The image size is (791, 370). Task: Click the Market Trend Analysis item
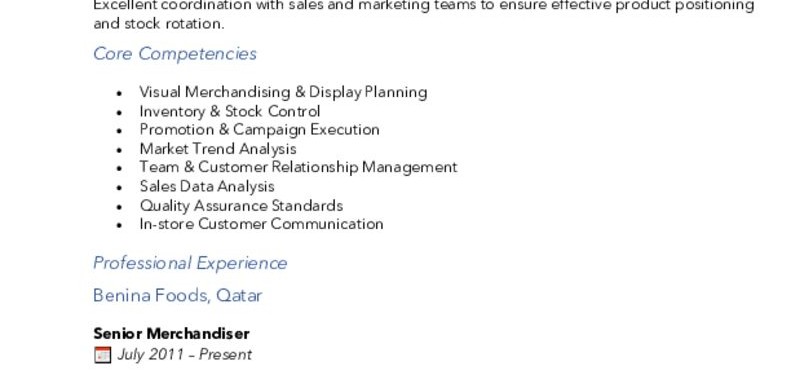pyautogui.click(x=218, y=149)
